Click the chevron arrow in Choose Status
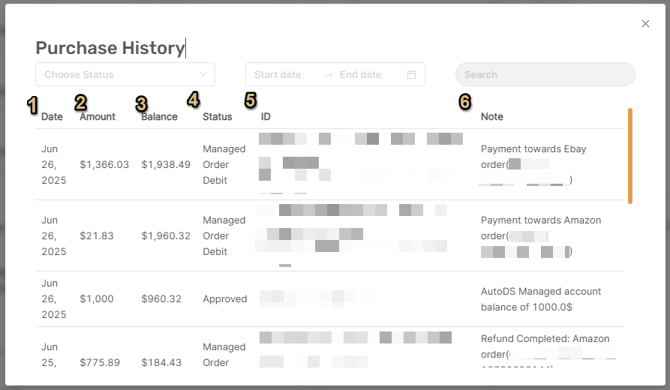Screen dimensions: 670x390 coord(203,74)
